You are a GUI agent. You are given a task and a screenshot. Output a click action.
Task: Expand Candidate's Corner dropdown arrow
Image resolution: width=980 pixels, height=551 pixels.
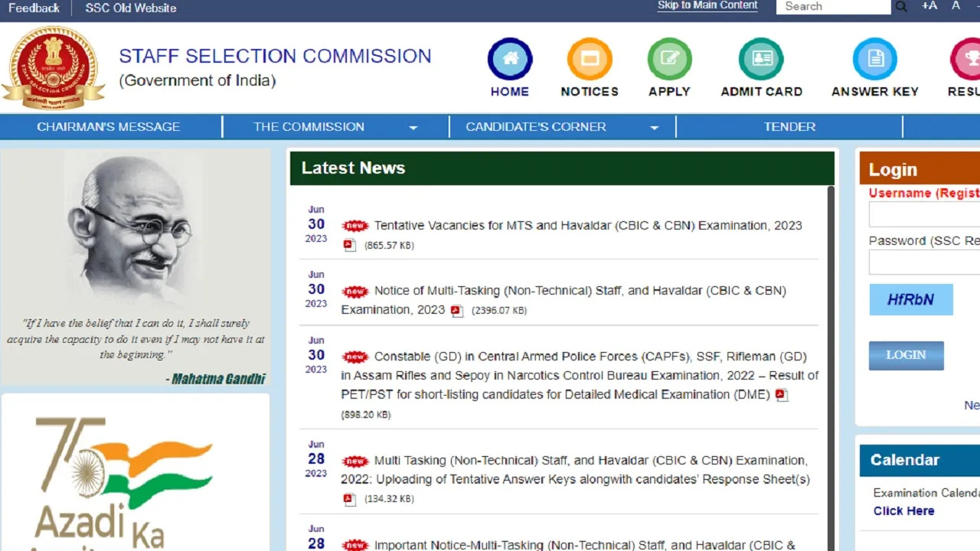click(x=655, y=128)
